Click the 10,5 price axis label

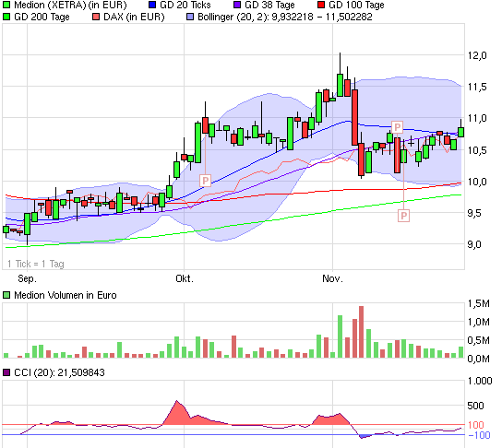pyautogui.click(x=477, y=150)
